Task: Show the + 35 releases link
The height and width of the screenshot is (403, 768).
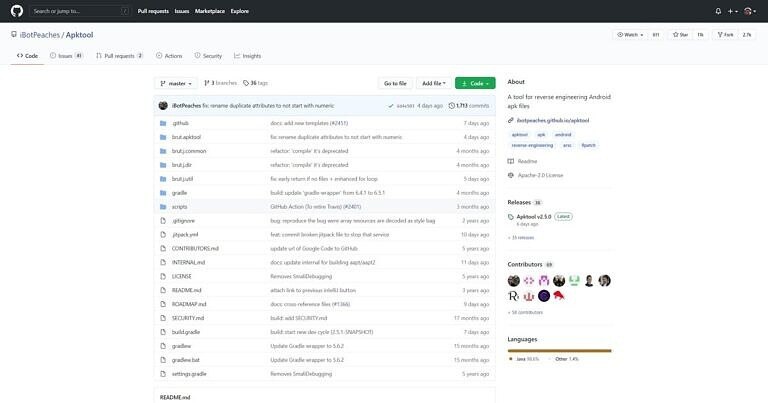Action: [521, 237]
